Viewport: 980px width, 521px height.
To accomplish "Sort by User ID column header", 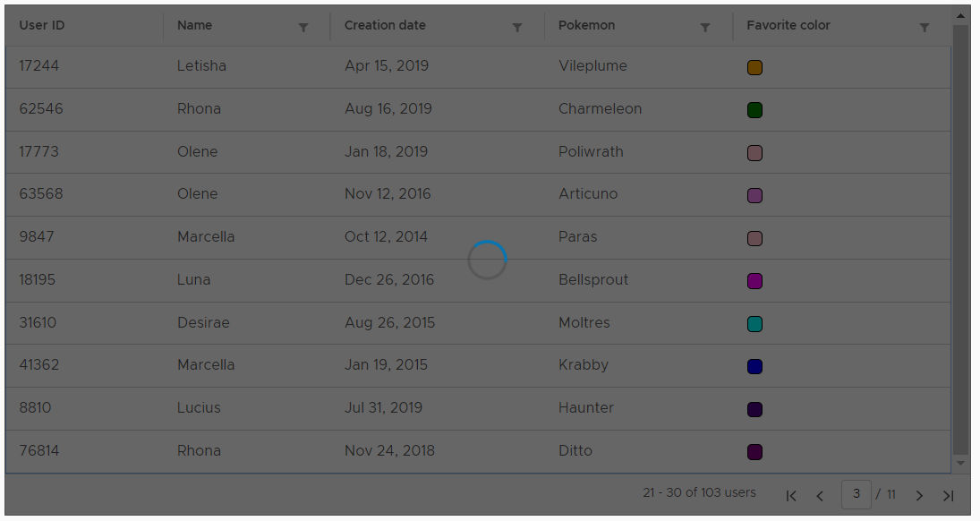I will click(x=42, y=25).
